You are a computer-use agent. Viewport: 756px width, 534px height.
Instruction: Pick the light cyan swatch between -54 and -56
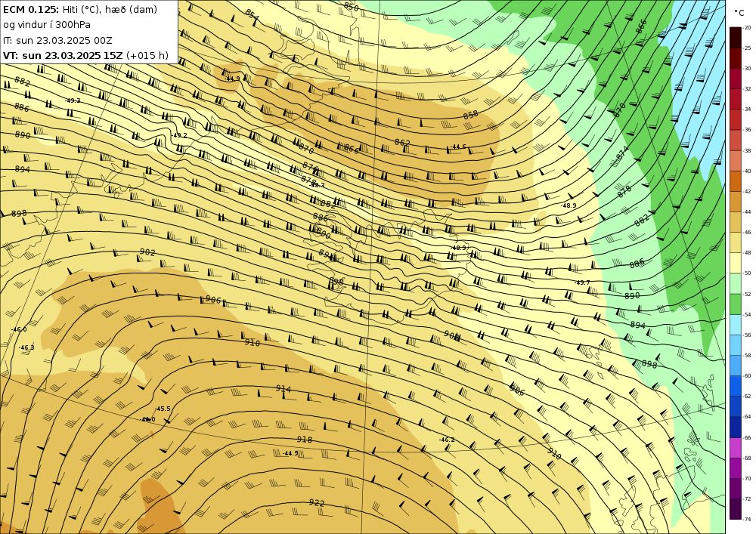click(736, 325)
